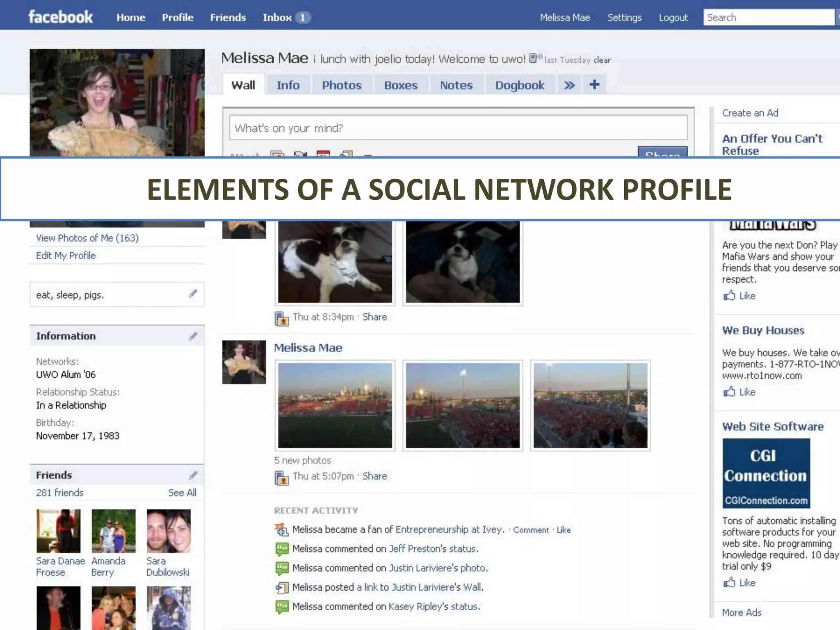The width and height of the screenshot is (840, 630).
Task: Open the second dog photo on dark couch
Action: 463,262
